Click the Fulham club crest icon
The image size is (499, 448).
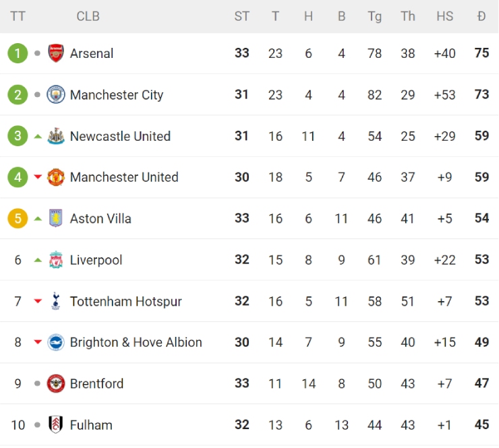56,425
